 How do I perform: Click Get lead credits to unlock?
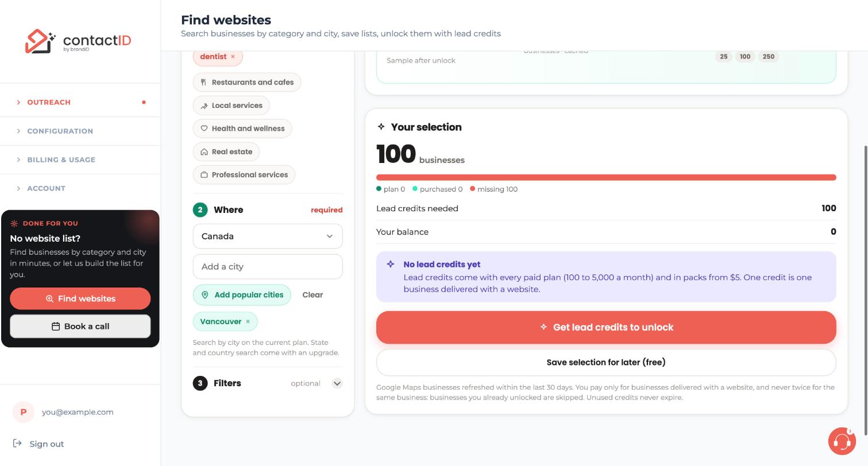(606, 328)
